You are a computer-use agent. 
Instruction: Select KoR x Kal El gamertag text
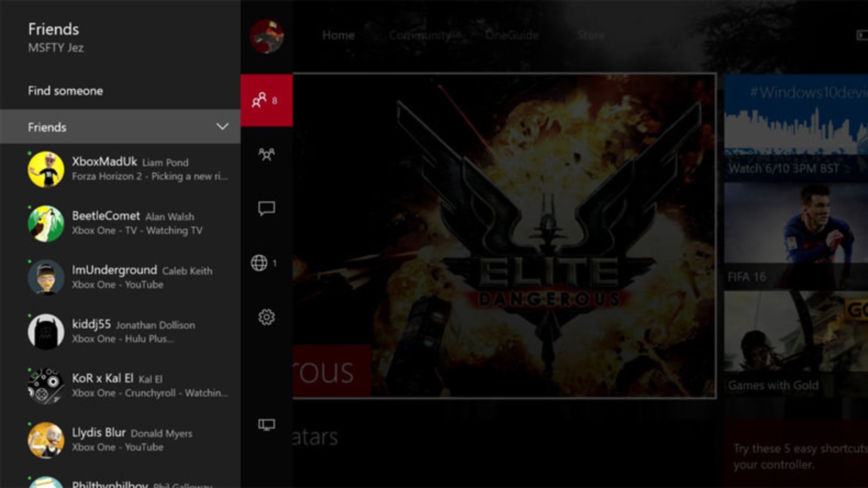(x=103, y=378)
